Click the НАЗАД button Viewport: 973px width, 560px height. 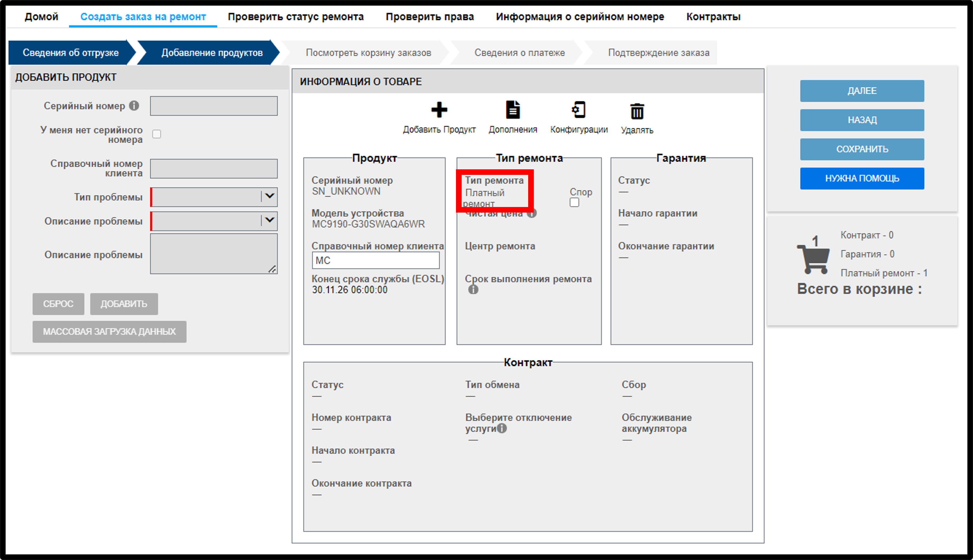(x=862, y=120)
